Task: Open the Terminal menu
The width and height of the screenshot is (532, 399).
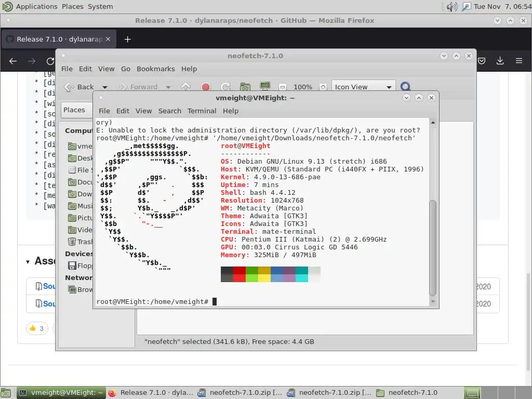Action: pyautogui.click(x=202, y=111)
